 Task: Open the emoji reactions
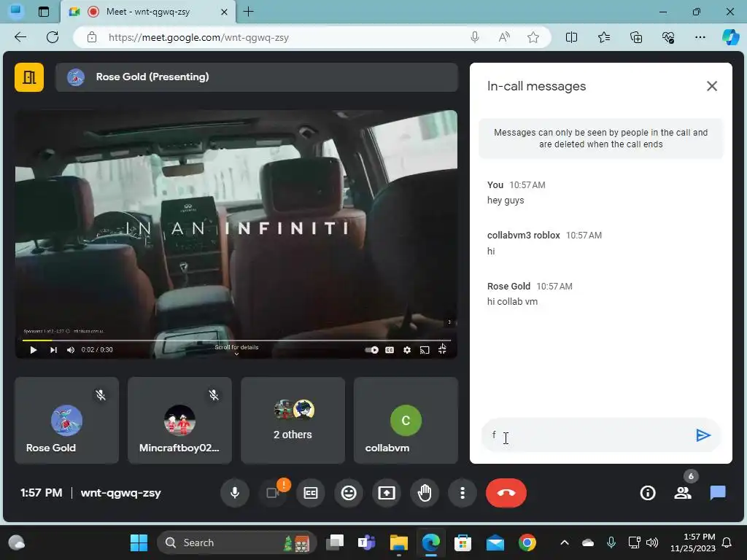(x=349, y=493)
